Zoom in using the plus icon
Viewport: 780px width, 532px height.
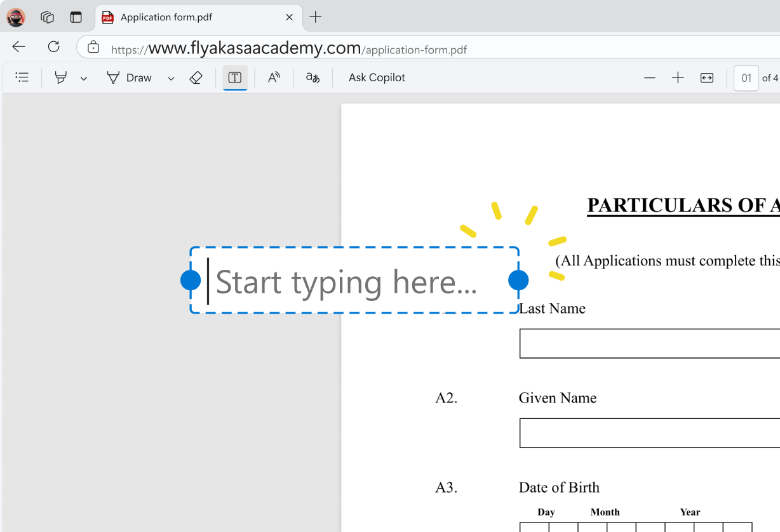(678, 78)
